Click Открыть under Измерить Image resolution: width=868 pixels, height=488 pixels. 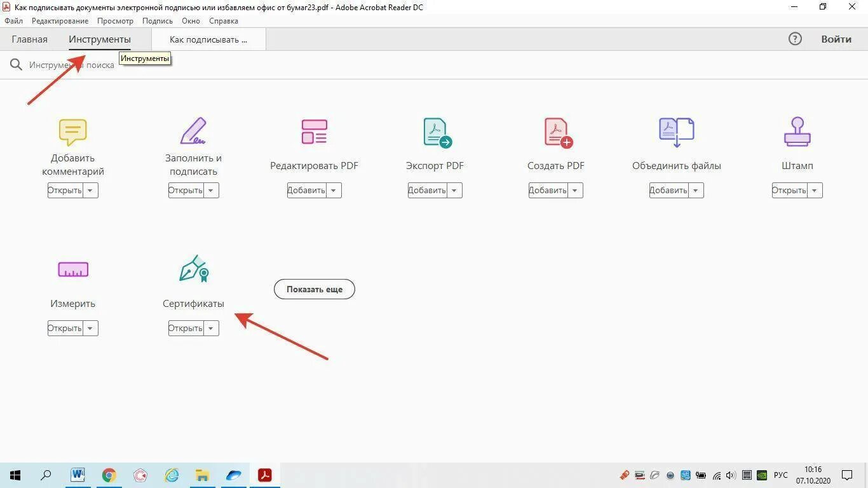65,328
